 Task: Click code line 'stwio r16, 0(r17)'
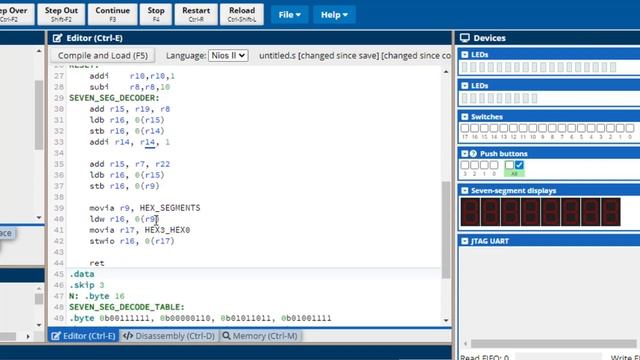coord(132,241)
